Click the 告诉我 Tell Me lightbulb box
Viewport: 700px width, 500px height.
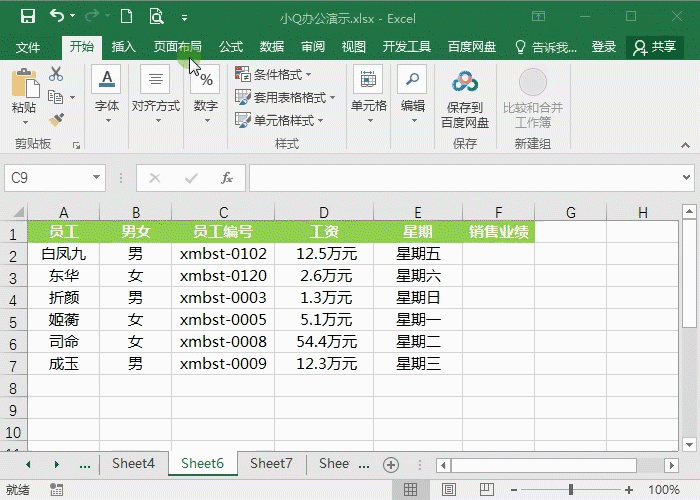(x=546, y=47)
